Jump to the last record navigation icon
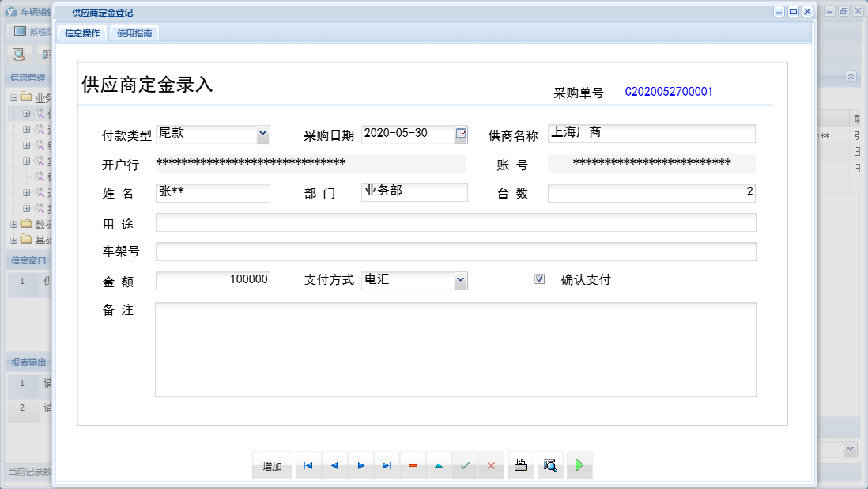The height and width of the screenshot is (489, 868). pos(387,466)
